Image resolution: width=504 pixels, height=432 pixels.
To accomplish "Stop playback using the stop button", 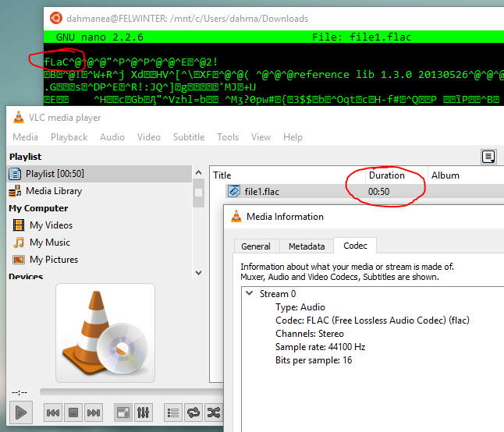I will click(73, 413).
